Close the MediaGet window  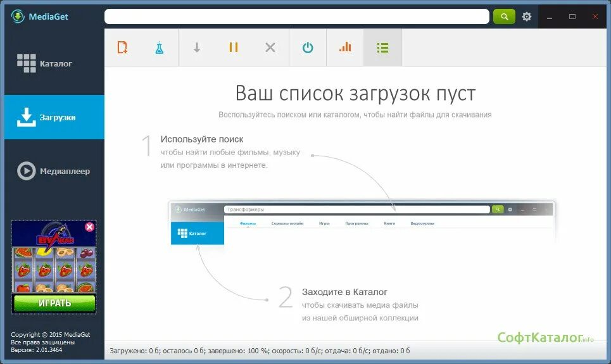click(x=595, y=16)
